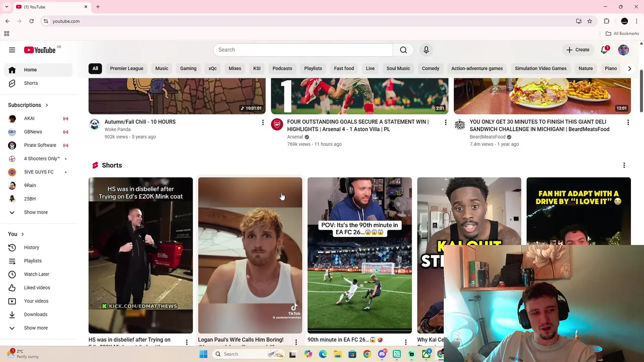Viewport: 644px width, 362px height.
Task: Play the Logan Paul short
Action: 250,255
